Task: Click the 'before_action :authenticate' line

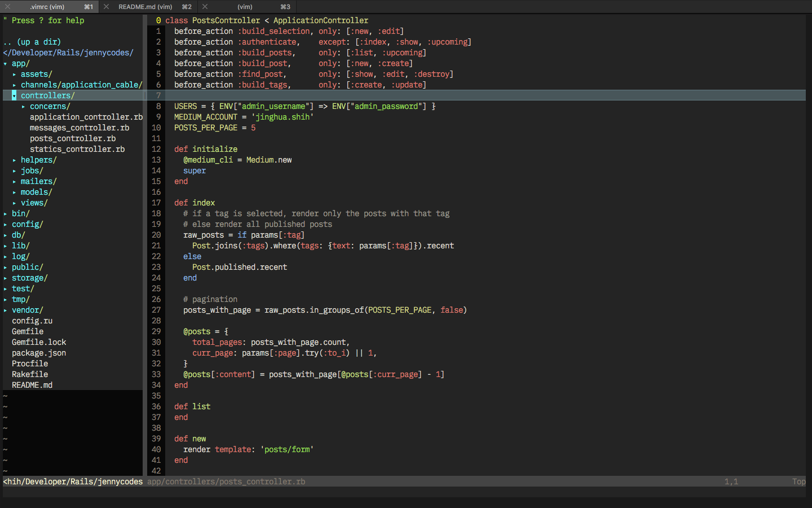Action: point(323,42)
